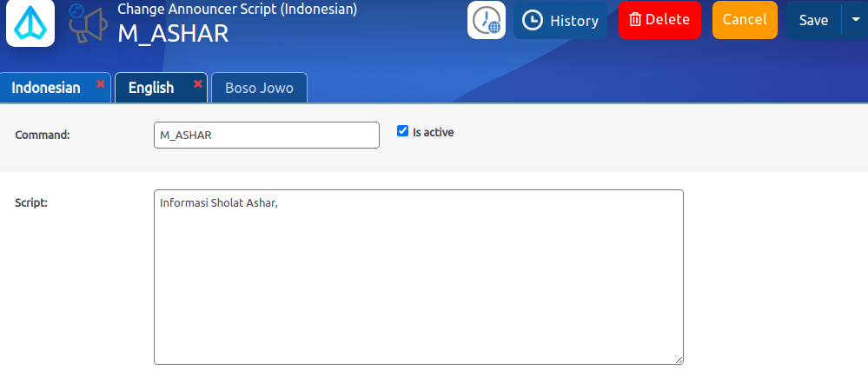Remove the Indonesian tab with its red x

[101, 84]
